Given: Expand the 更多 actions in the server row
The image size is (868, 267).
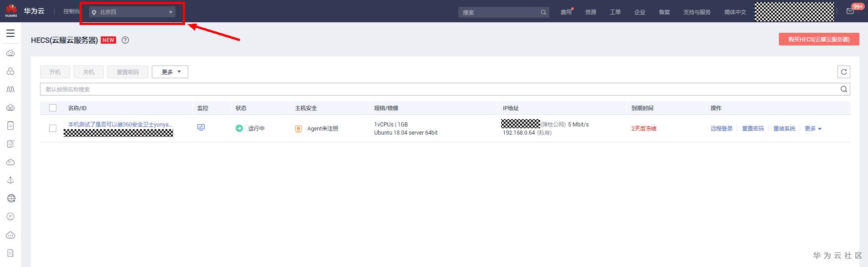Looking at the screenshot, I should (x=813, y=129).
